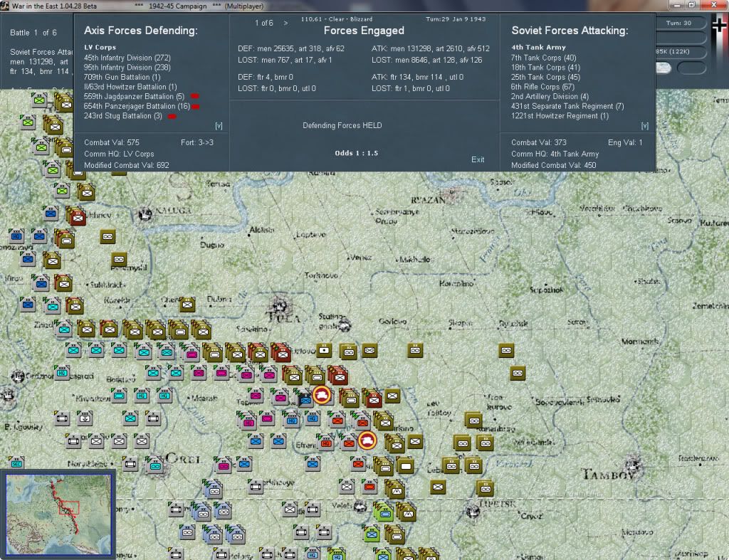Select the cyan HQ counter at Ordzhonikidzegrad

[x=62, y=372]
